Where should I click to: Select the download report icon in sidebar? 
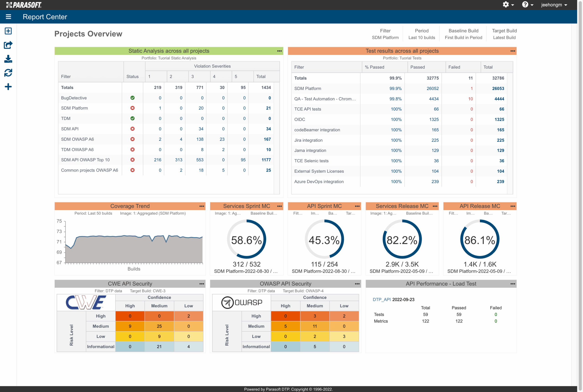click(8, 59)
